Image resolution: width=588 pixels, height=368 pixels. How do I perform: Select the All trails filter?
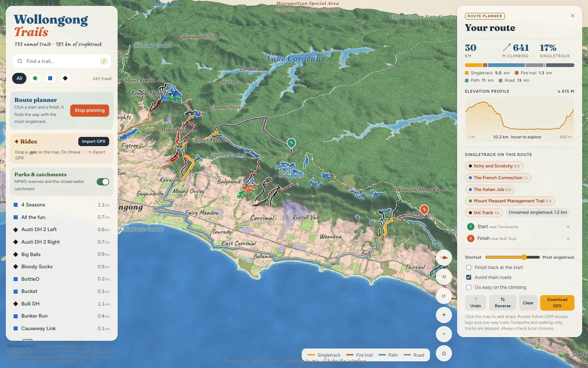19,78
